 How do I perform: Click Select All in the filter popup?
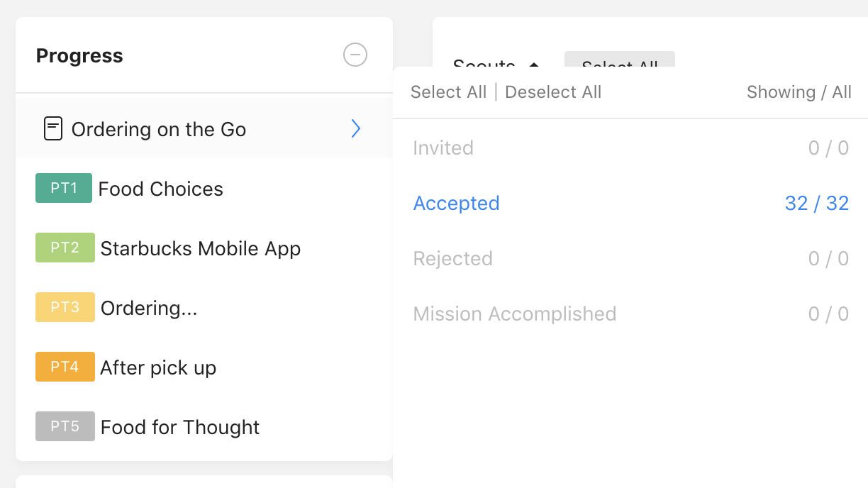tap(449, 92)
